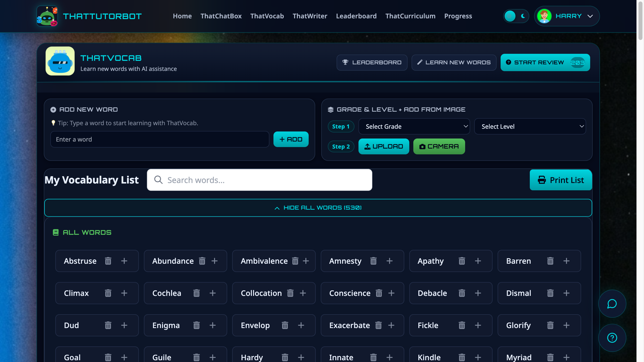This screenshot has height=362, width=644.
Task: Delete the word Fickle
Action: (x=462, y=325)
